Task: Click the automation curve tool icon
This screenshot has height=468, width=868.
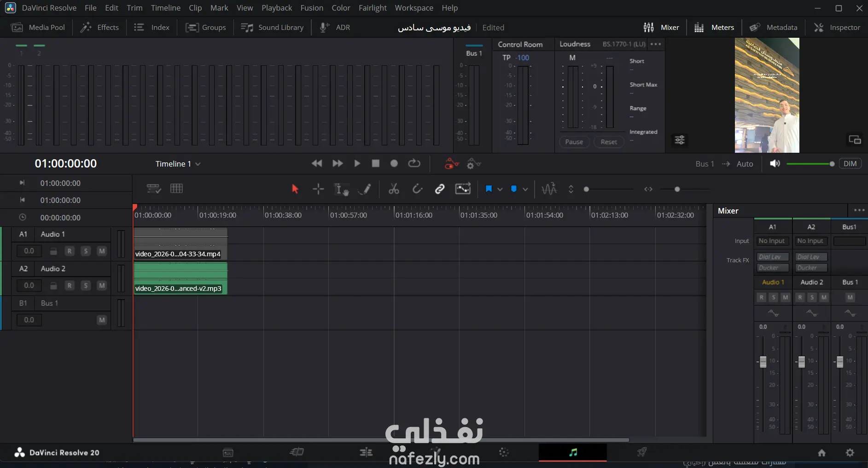Action: coord(463,189)
